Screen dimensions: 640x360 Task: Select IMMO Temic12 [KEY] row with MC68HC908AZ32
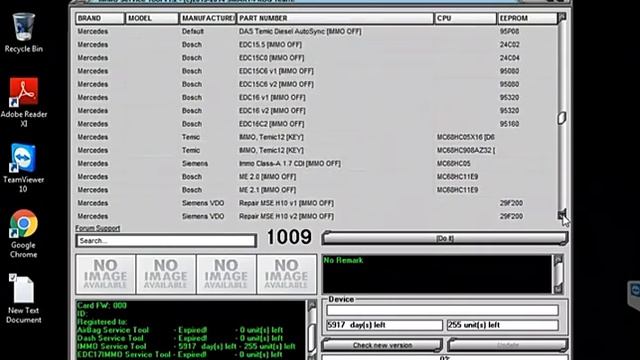(316, 150)
